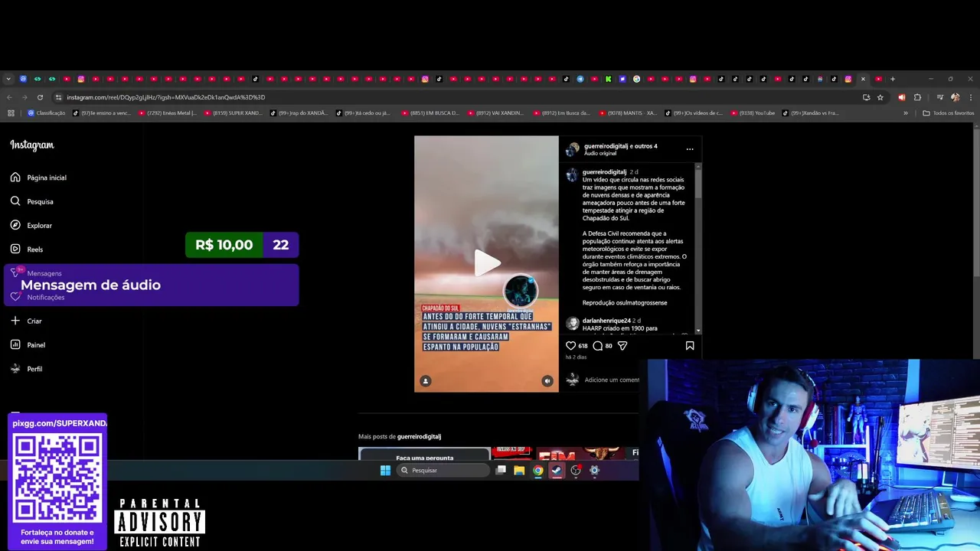Image resolution: width=980 pixels, height=551 pixels.
Task: Go to Explorar in Instagram sidebar
Action: pyautogui.click(x=31, y=226)
